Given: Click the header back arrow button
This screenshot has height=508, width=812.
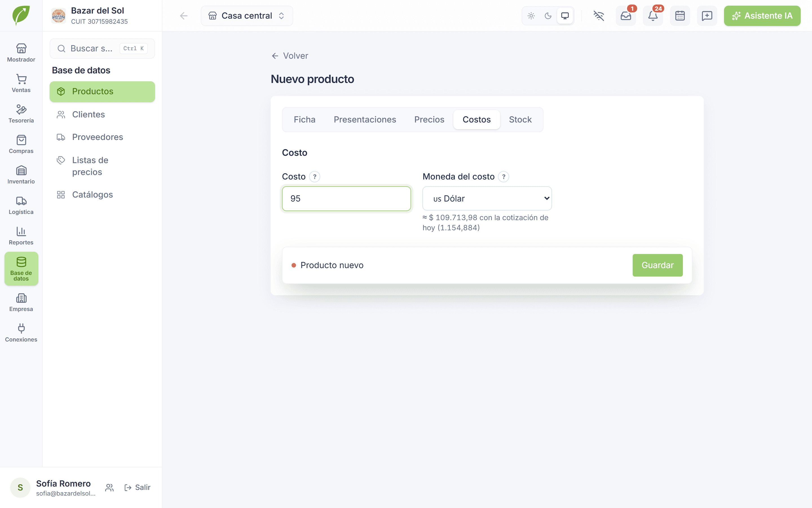Looking at the screenshot, I should [184, 16].
